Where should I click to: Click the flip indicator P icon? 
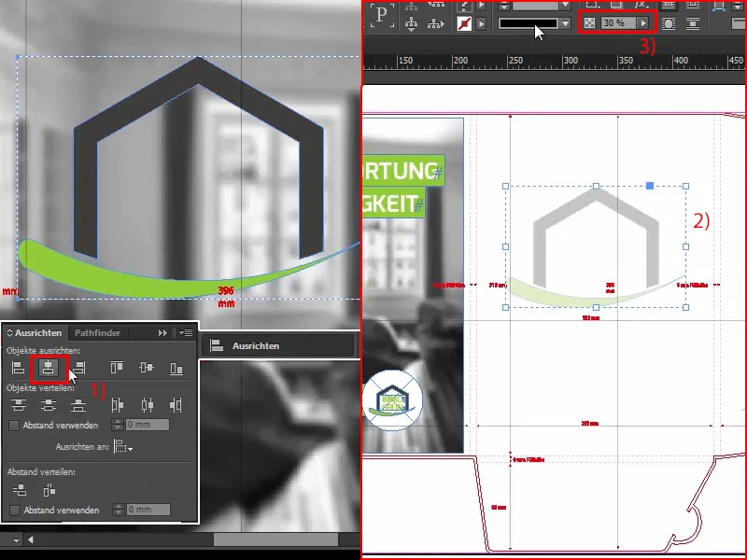(x=382, y=16)
